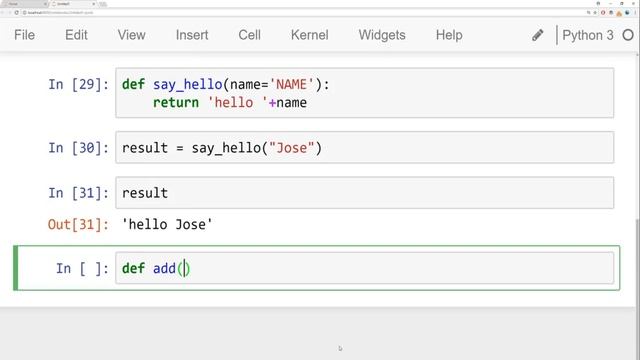
Task: Open the Kernel menu
Action: click(x=309, y=35)
